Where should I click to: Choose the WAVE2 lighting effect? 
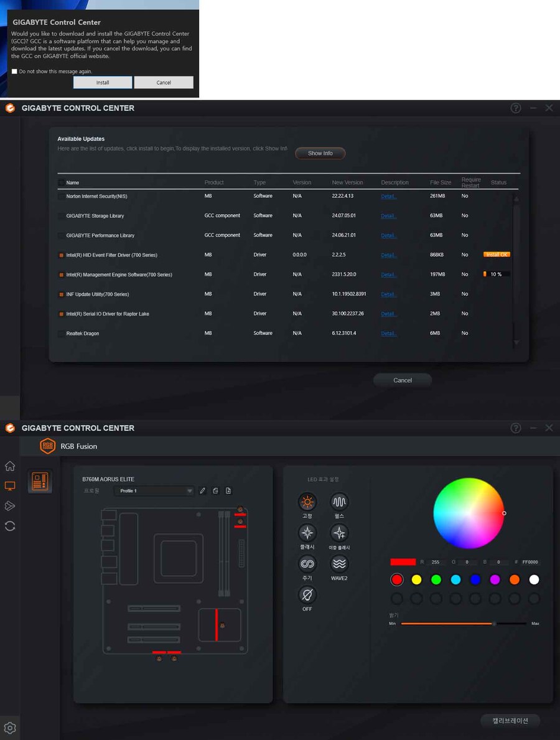339,564
